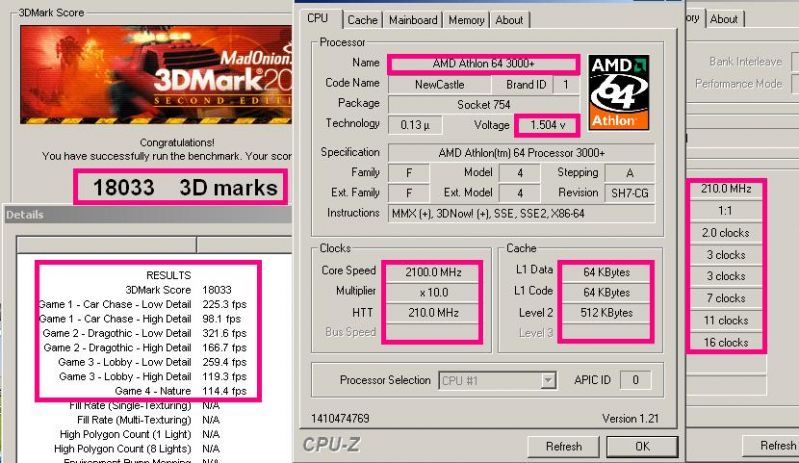Open About tab in background CPU-Z window

pos(724,19)
